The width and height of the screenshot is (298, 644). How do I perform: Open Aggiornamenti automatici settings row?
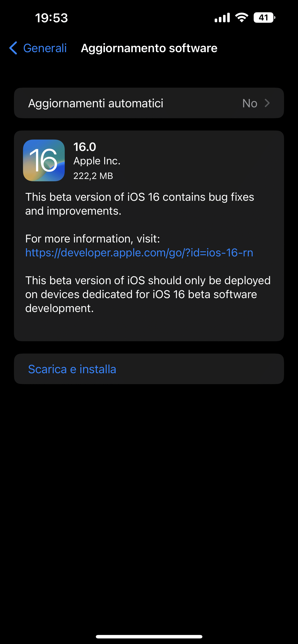(149, 103)
